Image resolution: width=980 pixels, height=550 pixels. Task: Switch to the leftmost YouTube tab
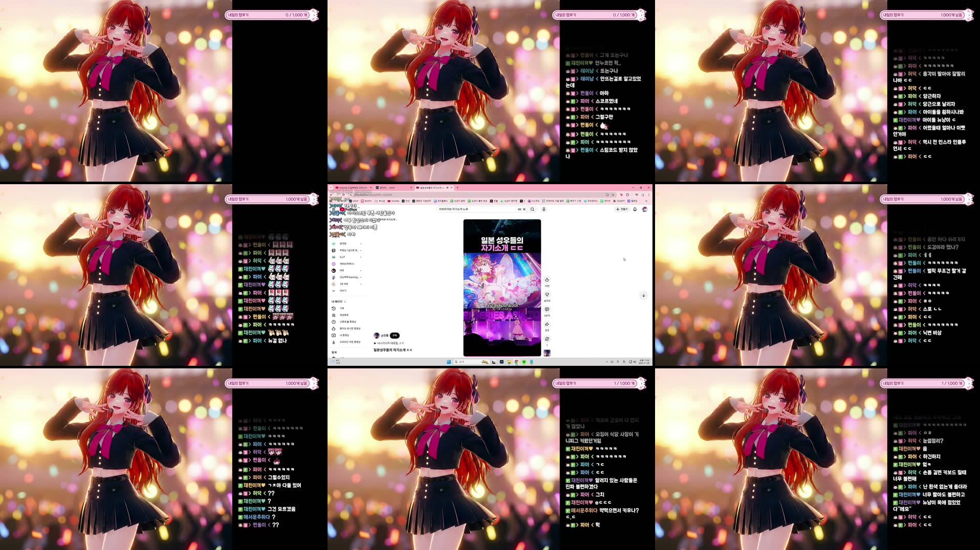click(352, 188)
